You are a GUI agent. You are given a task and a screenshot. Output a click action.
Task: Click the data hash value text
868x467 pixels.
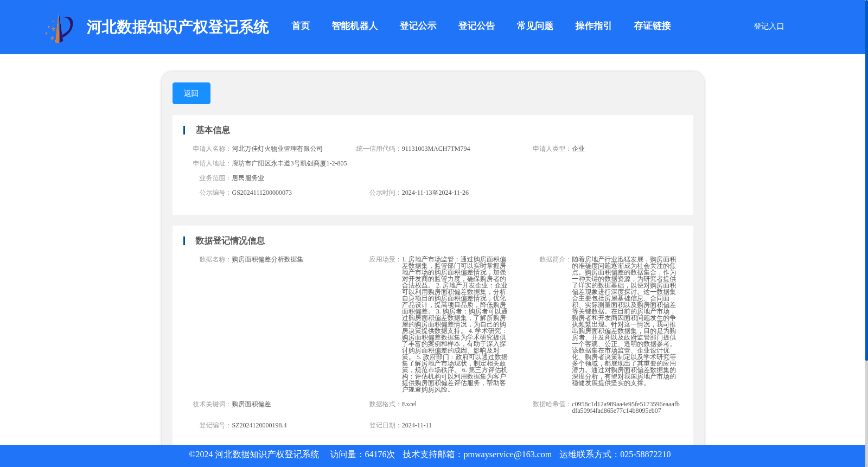[x=626, y=407]
